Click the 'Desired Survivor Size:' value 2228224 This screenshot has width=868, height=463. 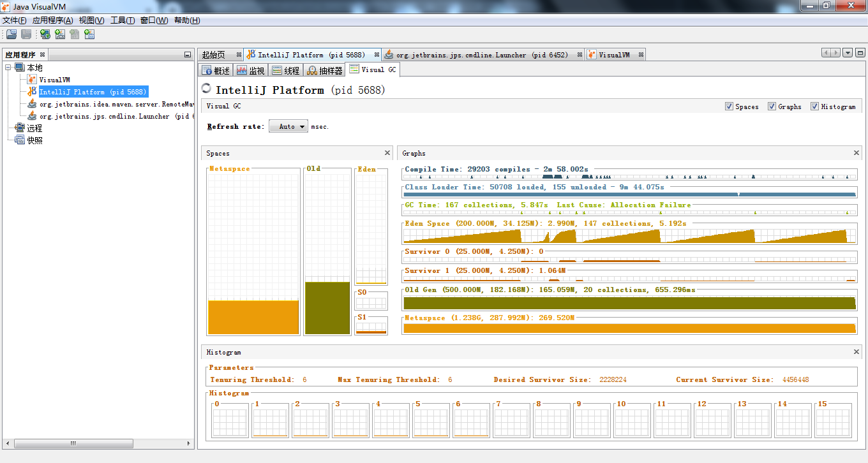pos(613,379)
